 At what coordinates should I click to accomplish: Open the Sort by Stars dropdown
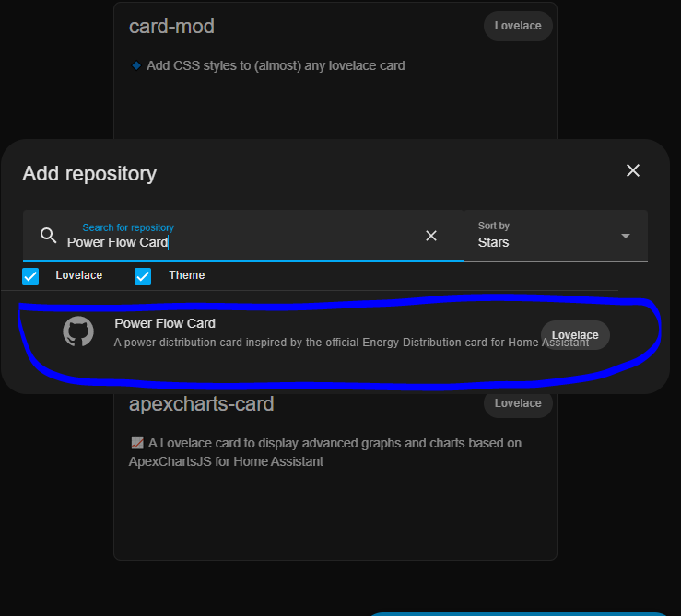pyautogui.click(x=556, y=236)
